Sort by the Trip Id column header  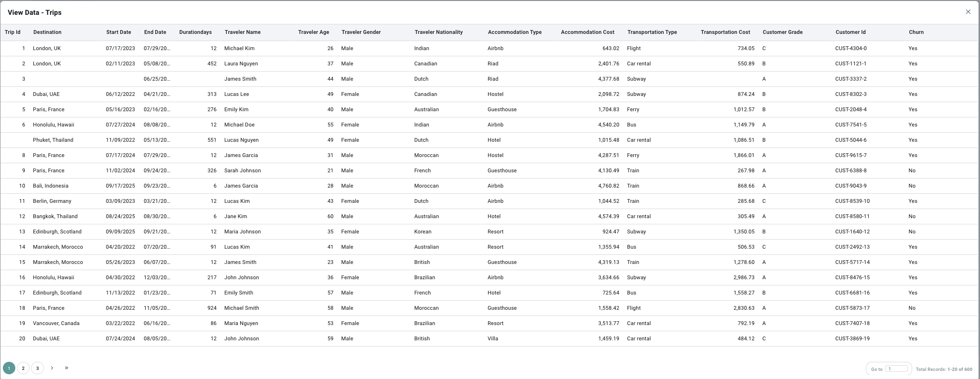(x=12, y=32)
